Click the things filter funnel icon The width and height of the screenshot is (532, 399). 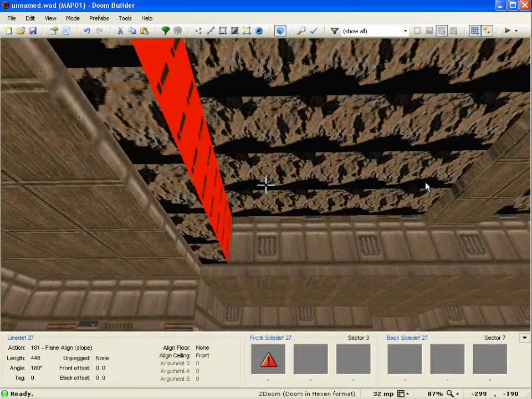click(x=335, y=31)
